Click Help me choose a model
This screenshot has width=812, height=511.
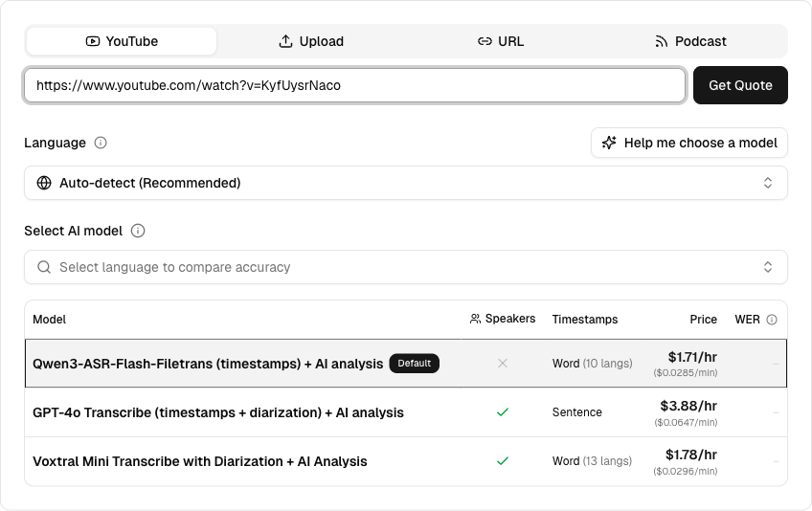click(689, 143)
